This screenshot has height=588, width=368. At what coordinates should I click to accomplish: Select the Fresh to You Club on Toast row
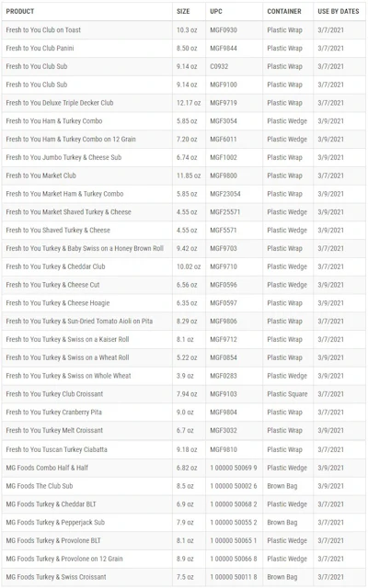pos(184,30)
